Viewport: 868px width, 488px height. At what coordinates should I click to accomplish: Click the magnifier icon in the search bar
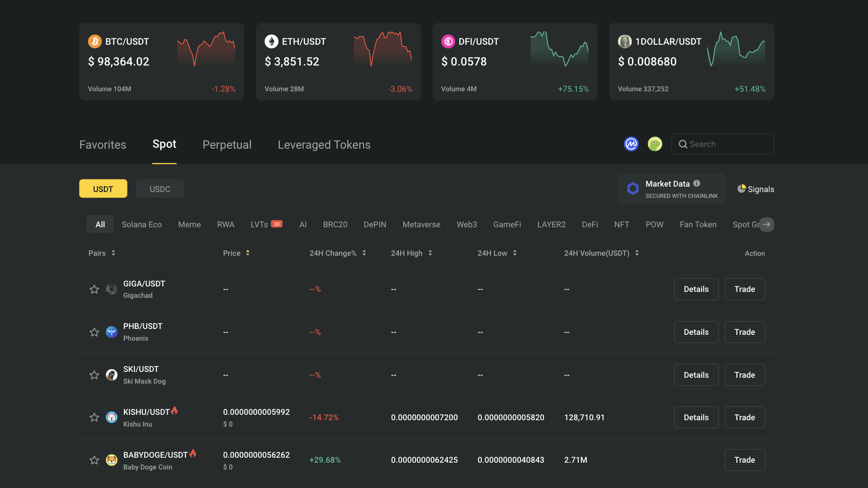[x=683, y=144]
